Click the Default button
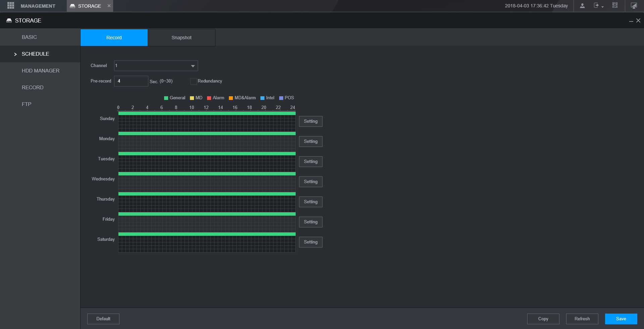The height and width of the screenshot is (329, 644). coord(103,319)
